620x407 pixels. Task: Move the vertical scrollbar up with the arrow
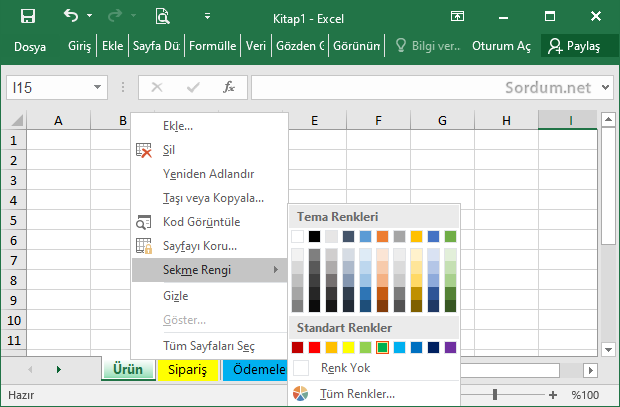(608, 119)
